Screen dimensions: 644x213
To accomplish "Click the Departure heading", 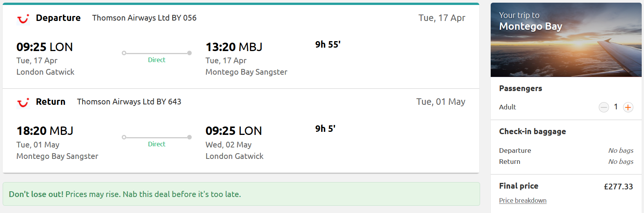I will coord(58,18).
